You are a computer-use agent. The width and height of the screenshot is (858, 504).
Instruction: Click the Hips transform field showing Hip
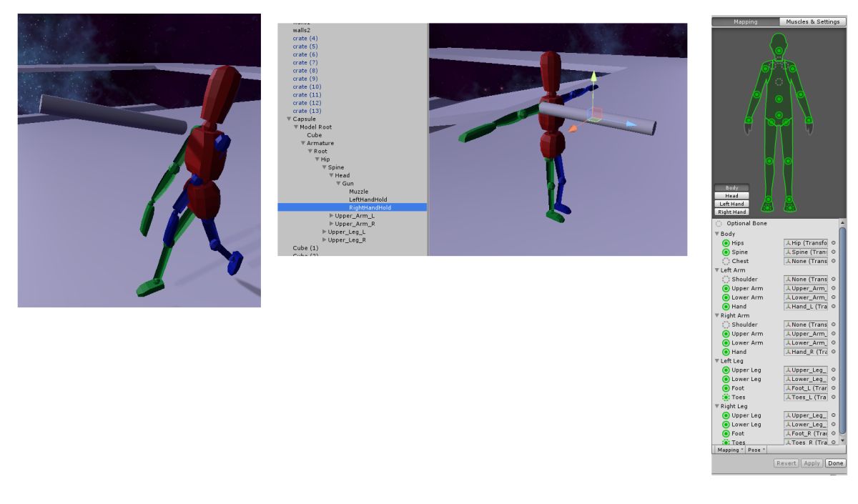coord(806,243)
